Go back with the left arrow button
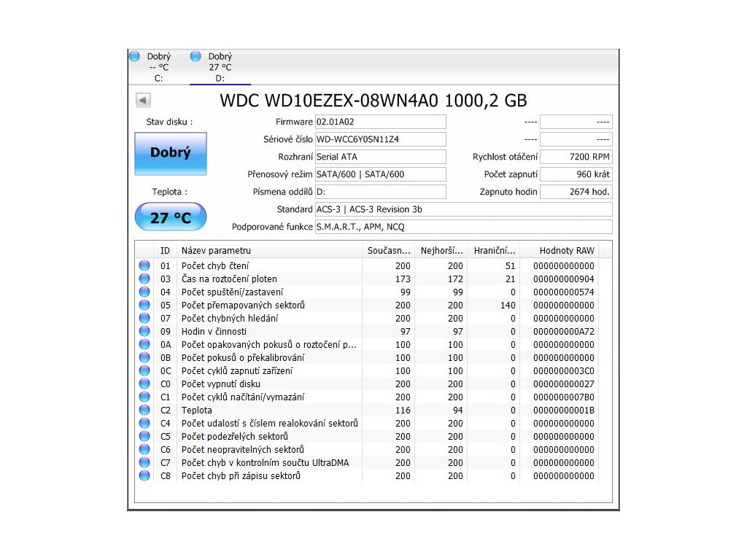This screenshot has height=560, width=747. tap(143, 100)
